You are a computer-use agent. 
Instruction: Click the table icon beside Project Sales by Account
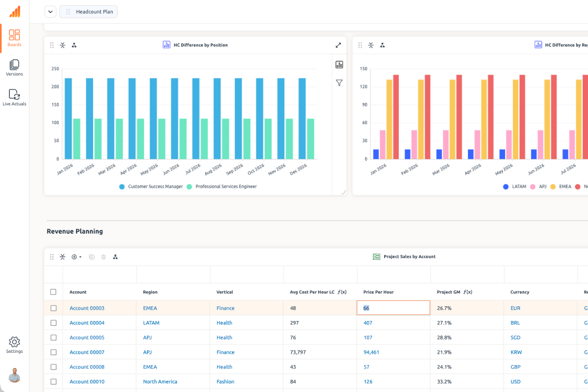[377, 256]
